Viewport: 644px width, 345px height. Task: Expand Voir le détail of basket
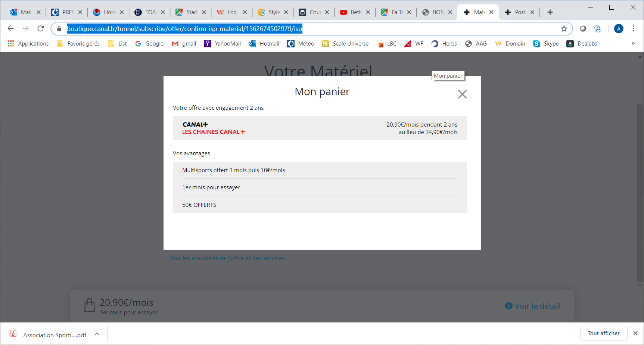click(533, 306)
